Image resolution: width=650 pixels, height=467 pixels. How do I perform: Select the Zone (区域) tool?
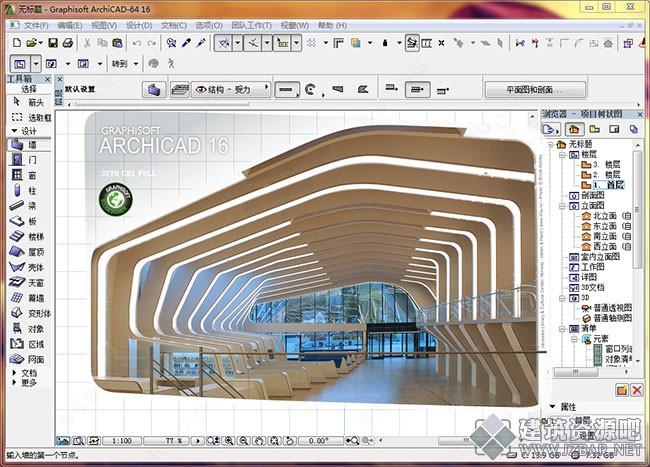pos(29,344)
